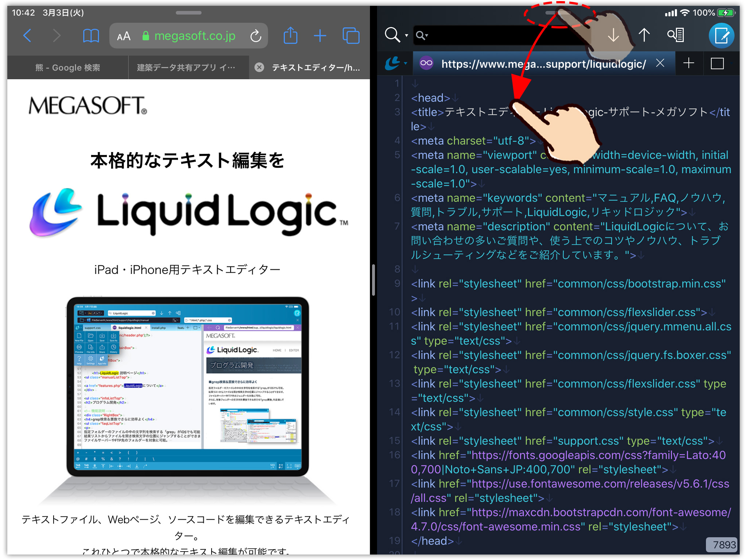Viewport: 747px width, 560px height.
Task: Share the megasoft.co.jp page
Action: pyautogui.click(x=290, y=35)
